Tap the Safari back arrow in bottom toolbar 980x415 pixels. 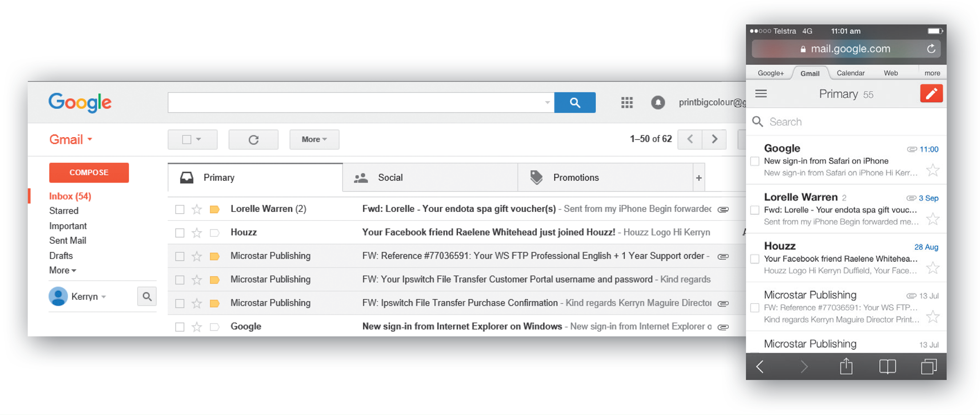(760, 367)
